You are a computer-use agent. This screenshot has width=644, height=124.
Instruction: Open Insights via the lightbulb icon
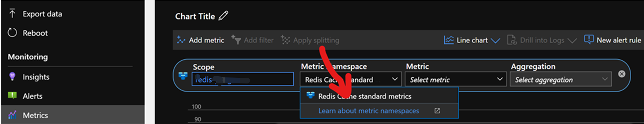(x=12, y=77)
